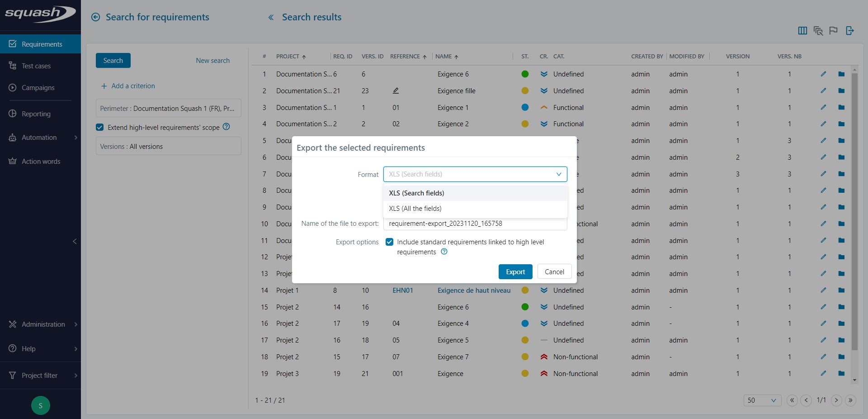Click the Export button in dialog
Screen dimensions: 868x419
(515, 272)
